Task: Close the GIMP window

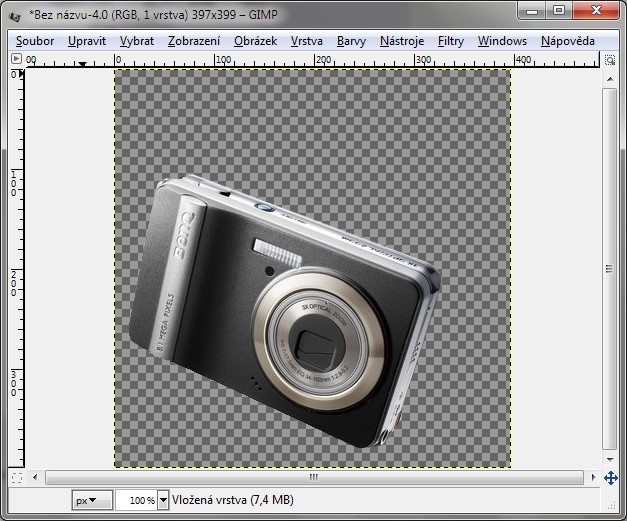Action: (596, 11)
